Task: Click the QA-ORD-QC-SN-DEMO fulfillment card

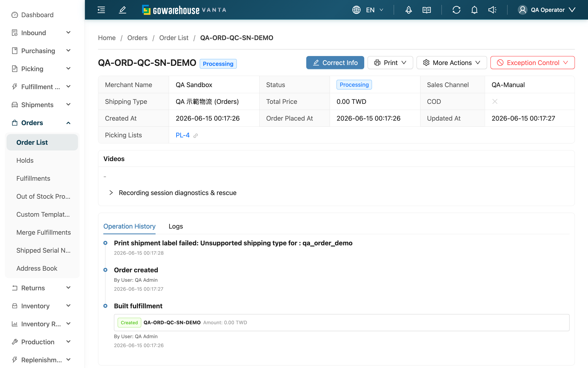Action: (x=342, y=322)
